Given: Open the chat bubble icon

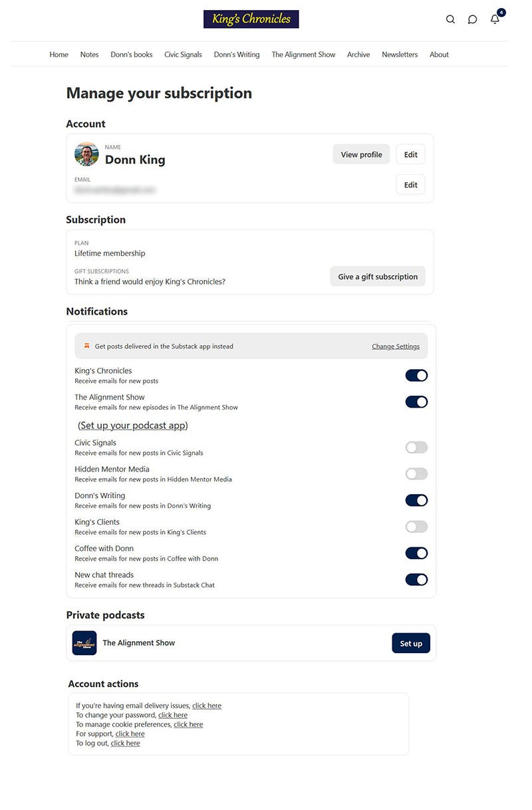Looking at the screenshot, I should click(x=472, y=19).
